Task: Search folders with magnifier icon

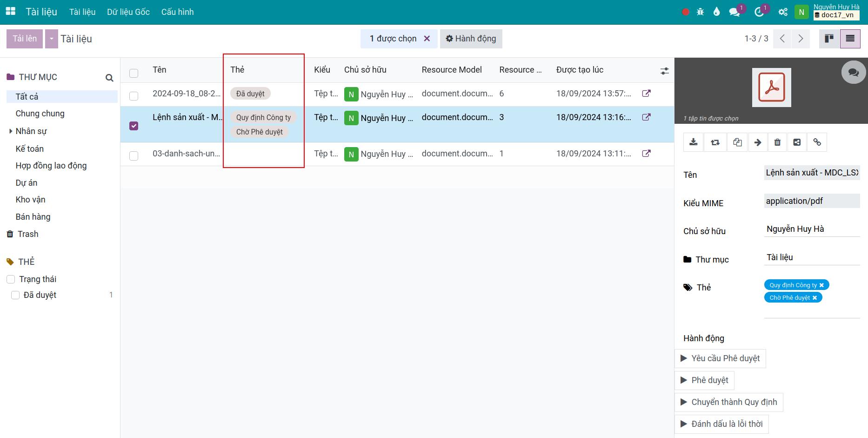Action: [x=109, y=78]
